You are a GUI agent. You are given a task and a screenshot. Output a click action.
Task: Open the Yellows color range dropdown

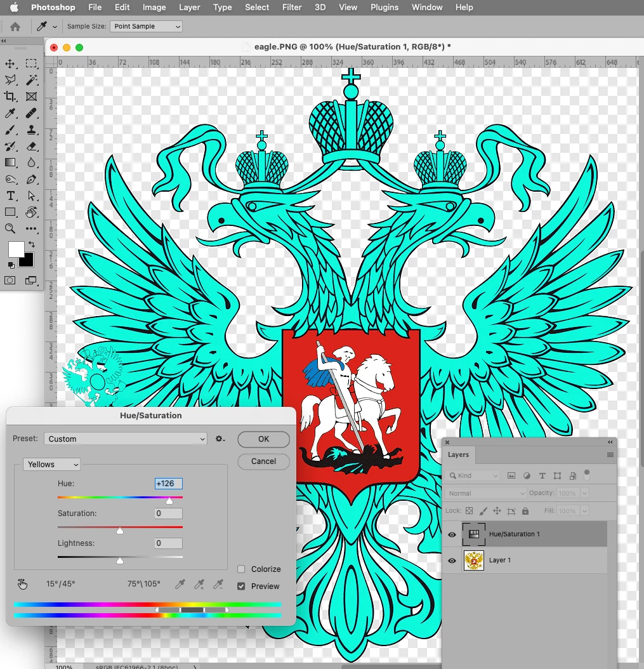point(51,464)
